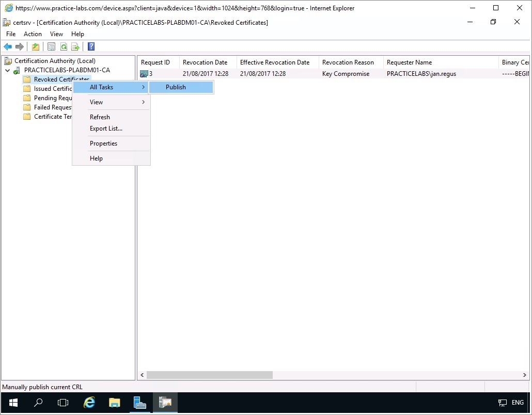Restore down the inner certsrv window
Viewport: 532px width, 415px height.
493,22
